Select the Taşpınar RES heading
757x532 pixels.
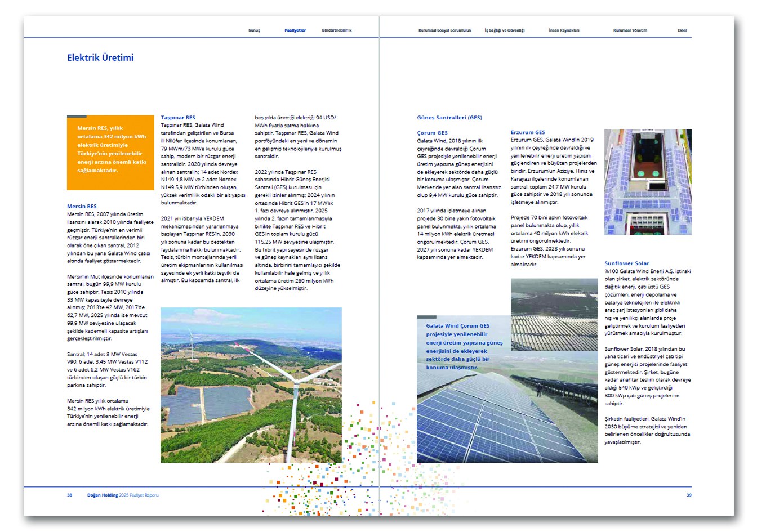(x=178, y=118)
